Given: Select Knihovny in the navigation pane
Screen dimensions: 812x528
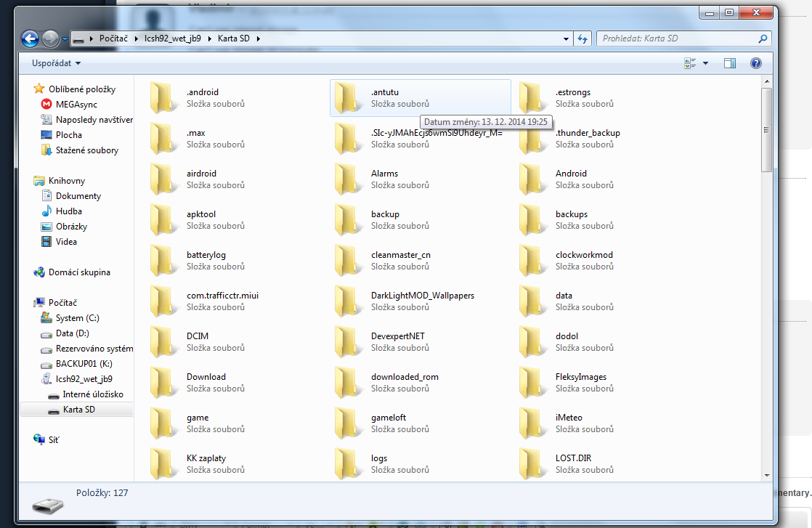Looking at the screenshot, I should (66, 181).
